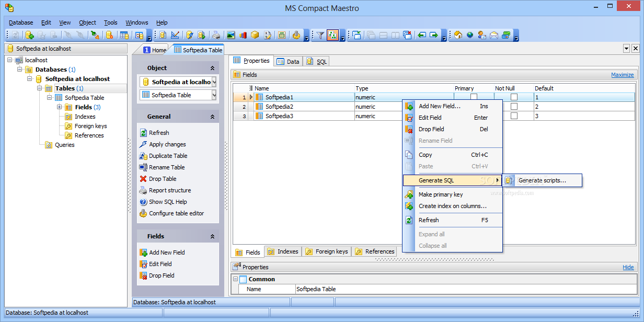Collapse the Tables tree node
644x322 pixels.
[40, 88]
